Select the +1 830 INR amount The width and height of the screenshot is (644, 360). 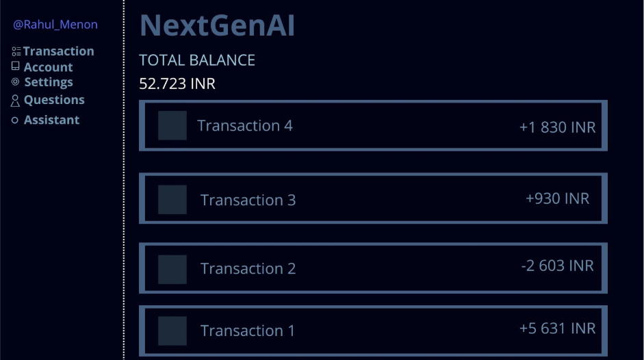pos(557,127)
